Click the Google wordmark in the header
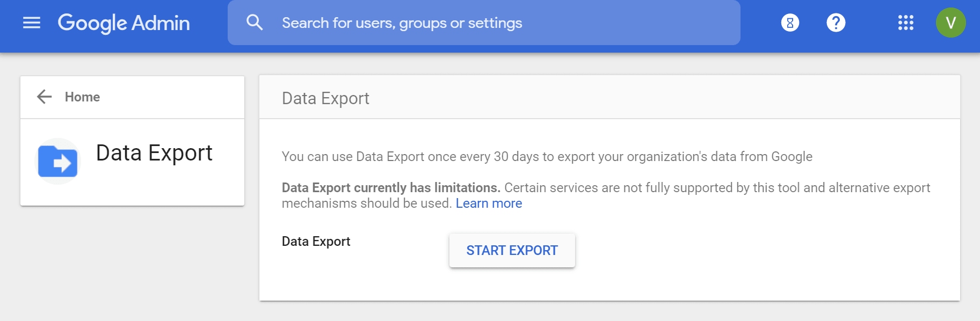This screenshot has height=321, width=980. (x=92, y=23)
